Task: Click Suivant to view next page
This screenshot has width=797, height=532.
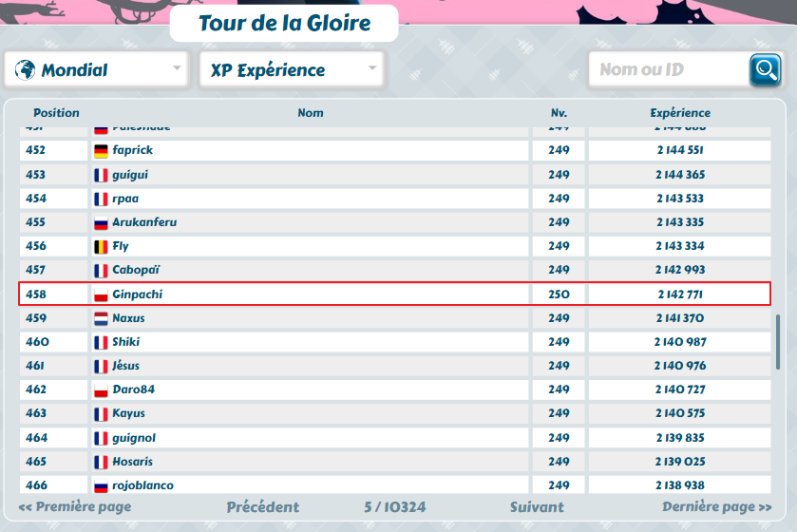Action: (537, 507)
